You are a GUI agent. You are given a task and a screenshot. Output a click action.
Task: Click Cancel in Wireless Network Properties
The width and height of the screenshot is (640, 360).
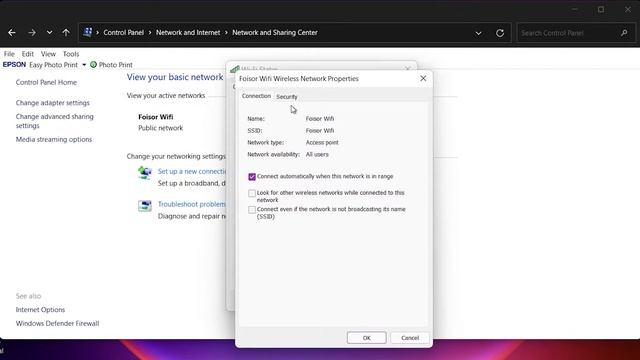click(x=410, y=338)
